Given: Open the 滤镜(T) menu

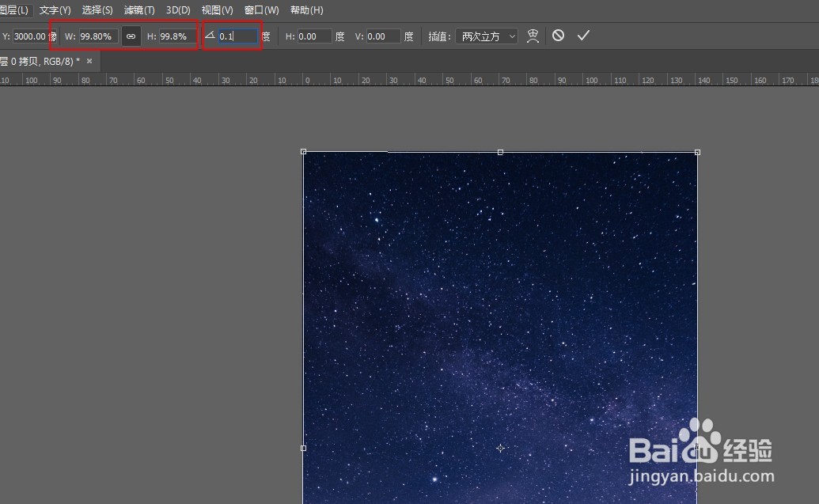Looking at the screenshot, I should point(139,10).
